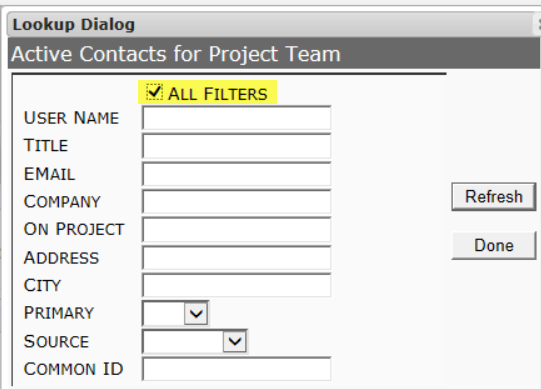Click the Refresh button
Viewport: 541px width, 389px height.
(494, 197)
